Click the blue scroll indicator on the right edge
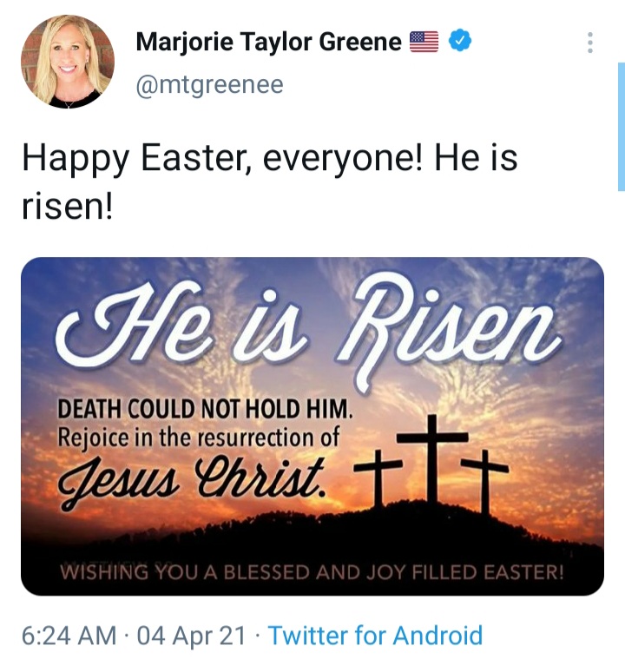The image size is (625, 672). click(621, 126)
